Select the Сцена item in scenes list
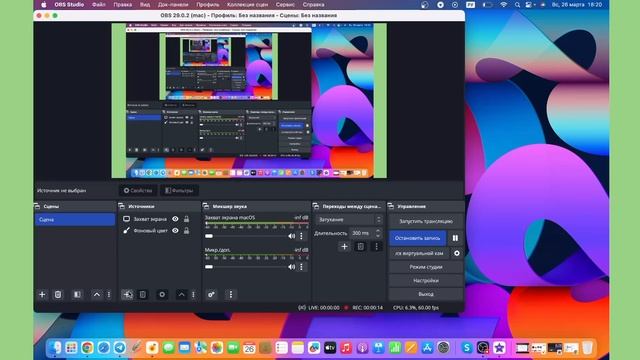The height and width of the screenshot is (360, 640). (x=75, y=220)
